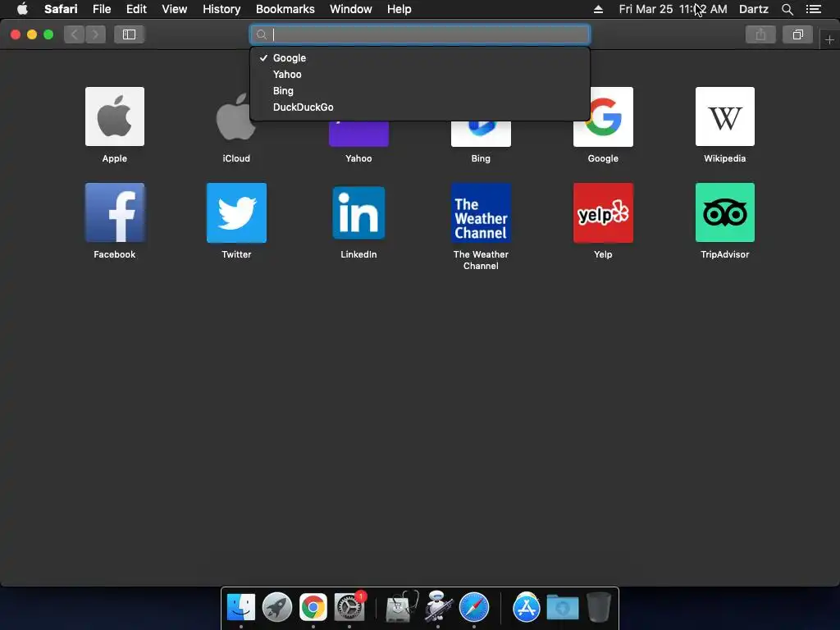Open Disk Utility from the Dock
Screen dimensions: 840x630
(402, 607)
